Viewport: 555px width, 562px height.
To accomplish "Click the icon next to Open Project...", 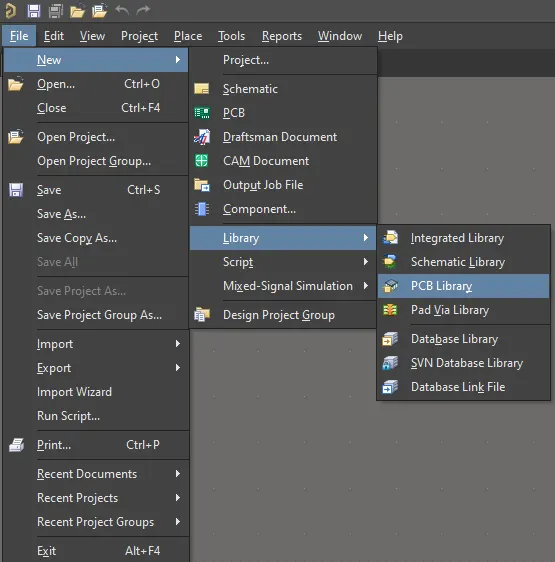I will tap(16, 137).
